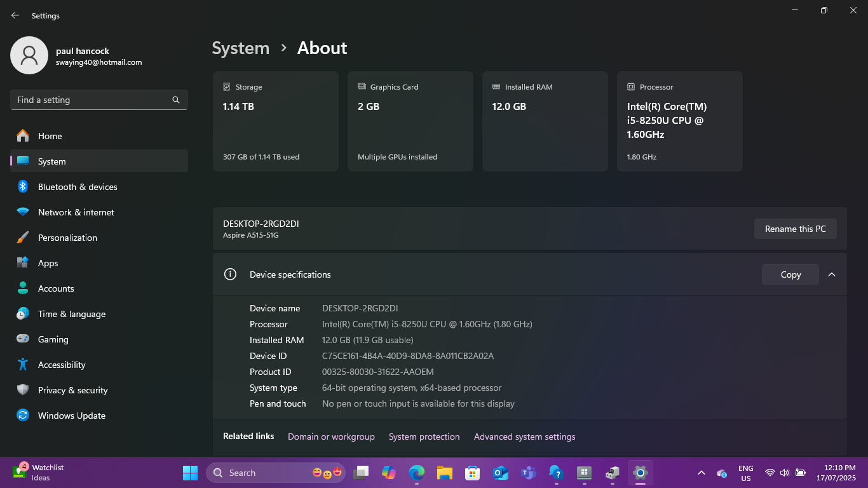Show hidden system tray icons

702,473
